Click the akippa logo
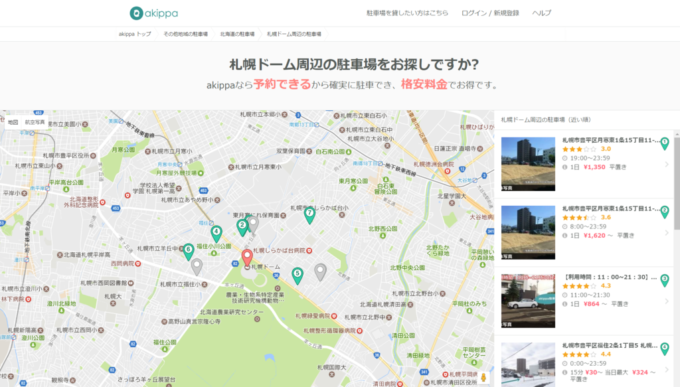The width and height of the screenshot is (680, 387). [x=154, y=13]
